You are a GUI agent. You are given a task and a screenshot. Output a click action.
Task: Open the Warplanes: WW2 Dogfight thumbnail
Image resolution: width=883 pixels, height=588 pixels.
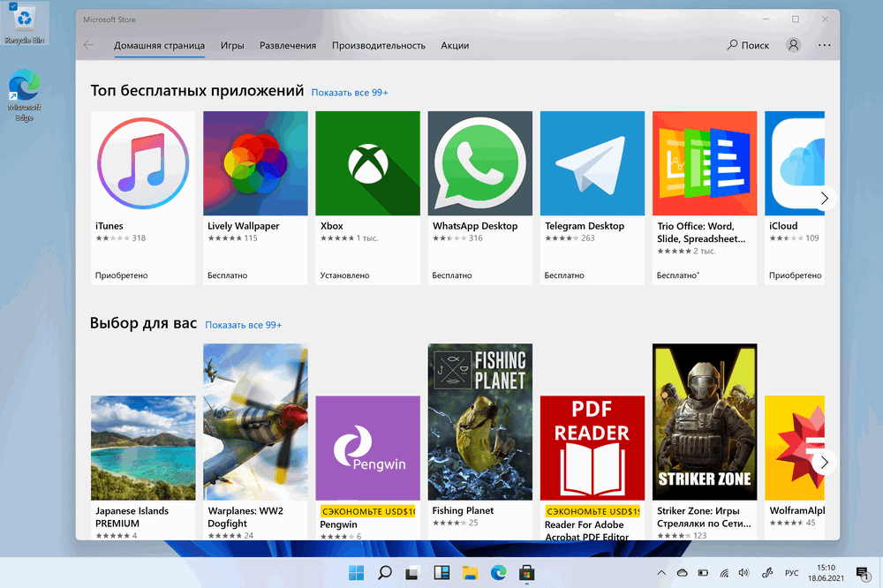click(x=255, y=422)
